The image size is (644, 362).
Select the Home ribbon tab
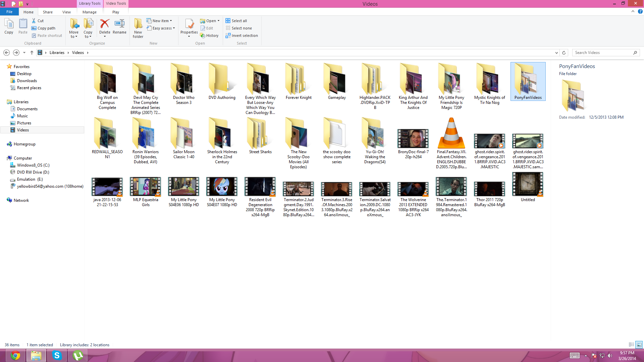29,12
